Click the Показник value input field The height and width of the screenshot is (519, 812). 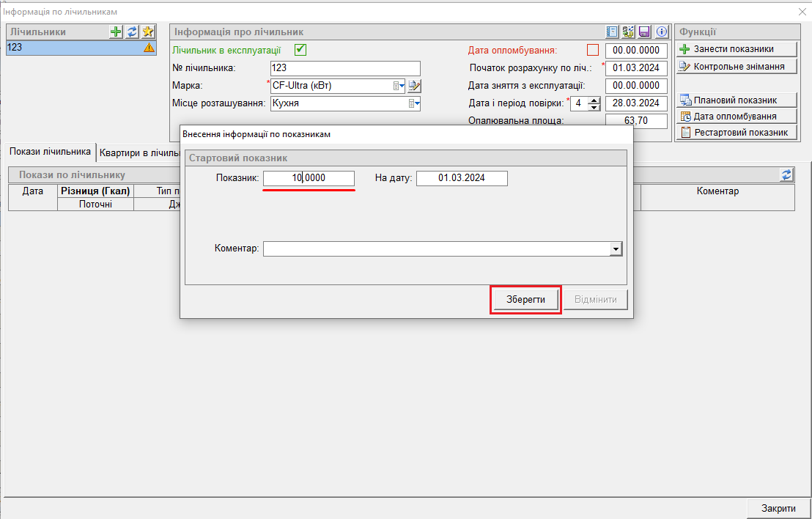[x=309, y=178]
